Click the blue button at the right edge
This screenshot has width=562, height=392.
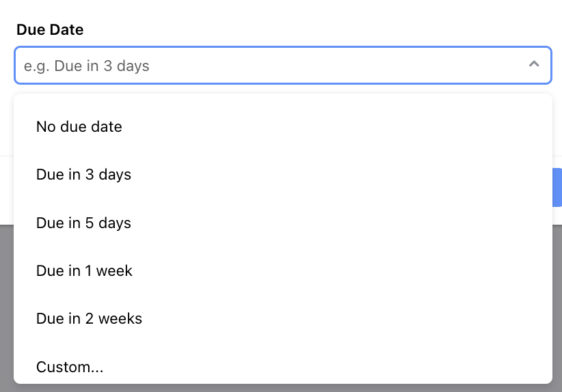pos(557,187)
